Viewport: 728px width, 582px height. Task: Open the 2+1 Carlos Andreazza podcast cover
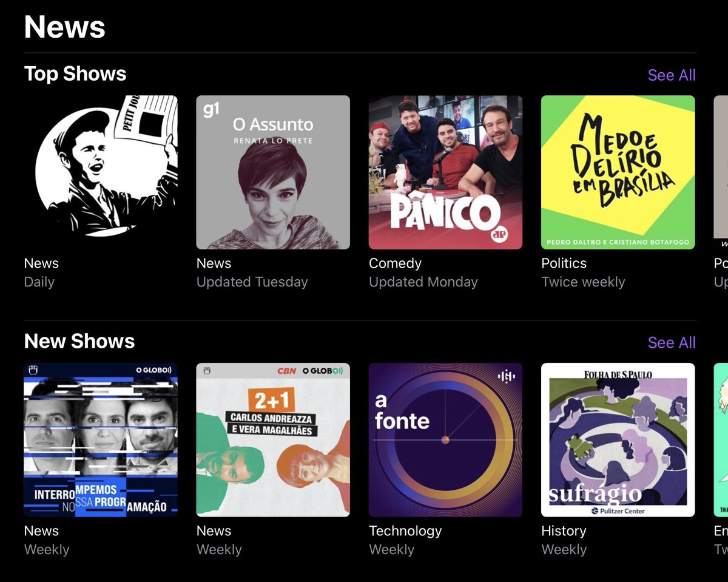click(x=273, y=440)
